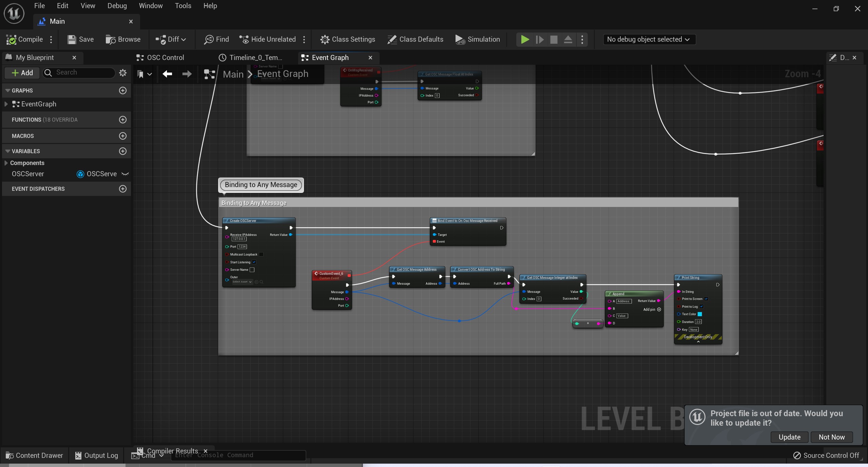Click the Unreal Engine logo
Viewport: 868px width, 467px height.
(x=14, y=14)
